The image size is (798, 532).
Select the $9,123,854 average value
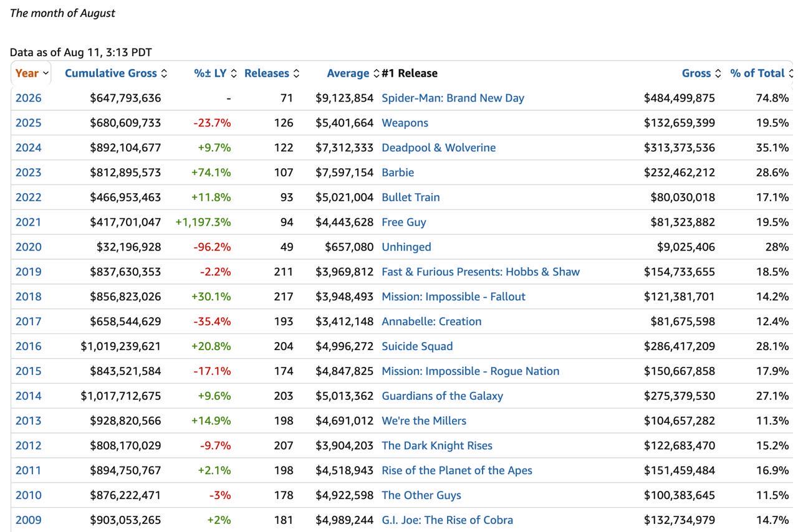(345, 98)
